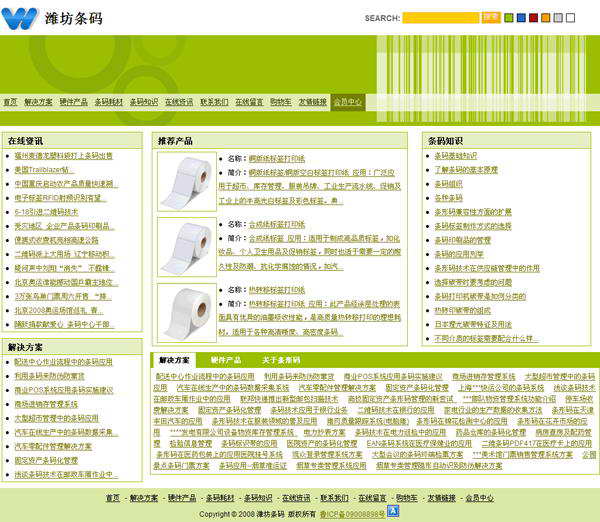Open 条码知识 in the top navigation bar
This screenshot has width=600, height=522.
tap(144, 102)
